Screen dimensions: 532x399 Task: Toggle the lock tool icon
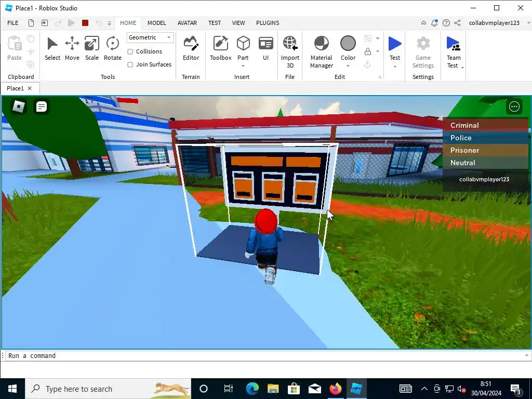click(x=367, y=51)
